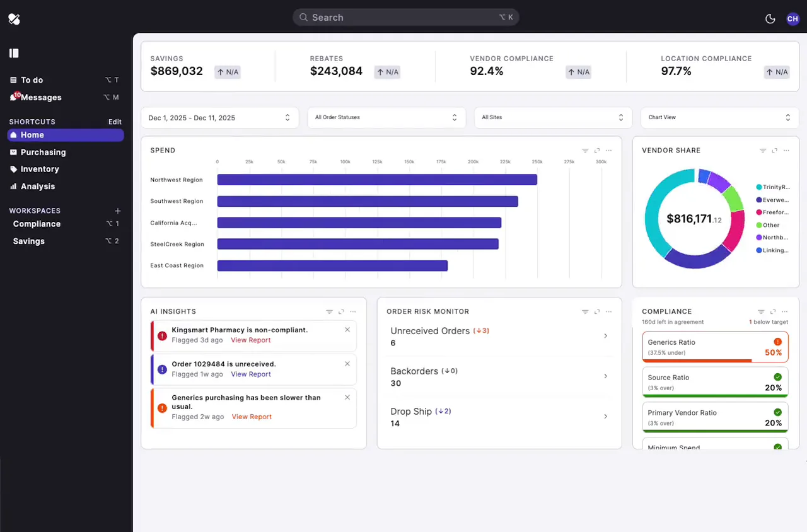
Task: Open AI Insights more options menu
Action: click(x=353, y=311)
